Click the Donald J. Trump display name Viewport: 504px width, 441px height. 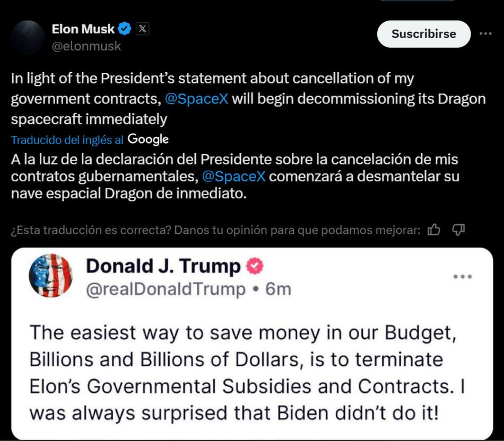(x=163, y=266)
